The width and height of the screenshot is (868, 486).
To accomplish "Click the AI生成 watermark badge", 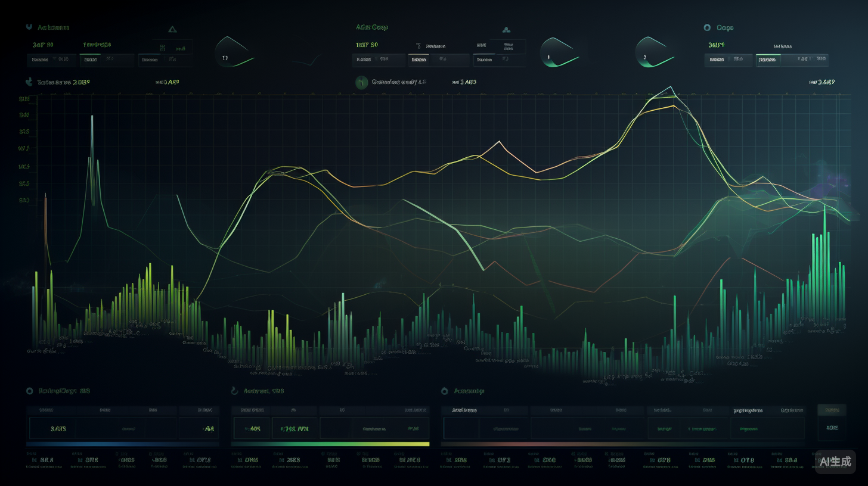I will pos(835,462).
